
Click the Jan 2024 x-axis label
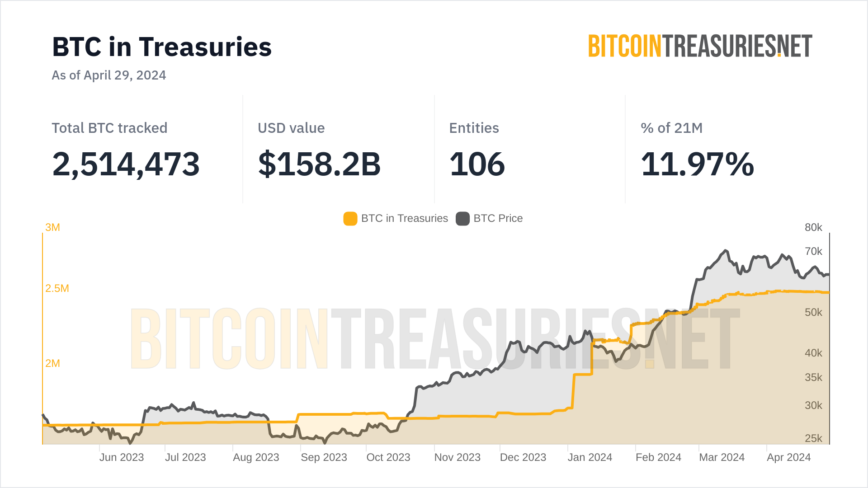pos(590,457)
